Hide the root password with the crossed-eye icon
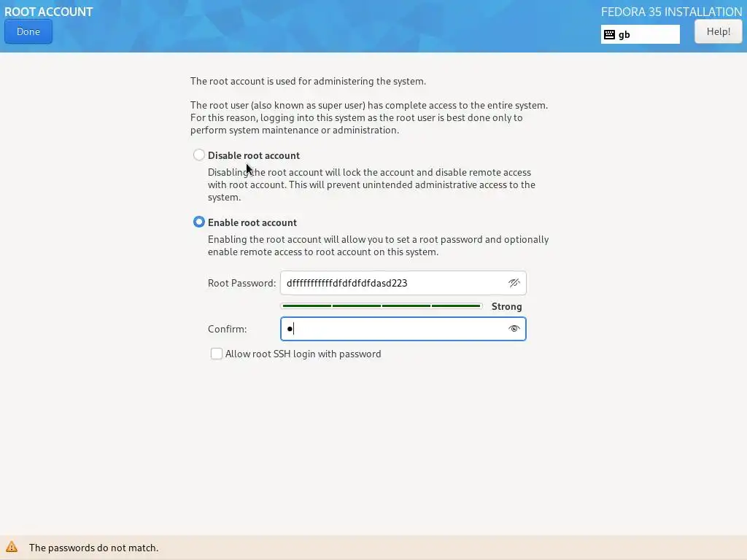Viewport: 747px width, 560px height. (x=514, y=283)
